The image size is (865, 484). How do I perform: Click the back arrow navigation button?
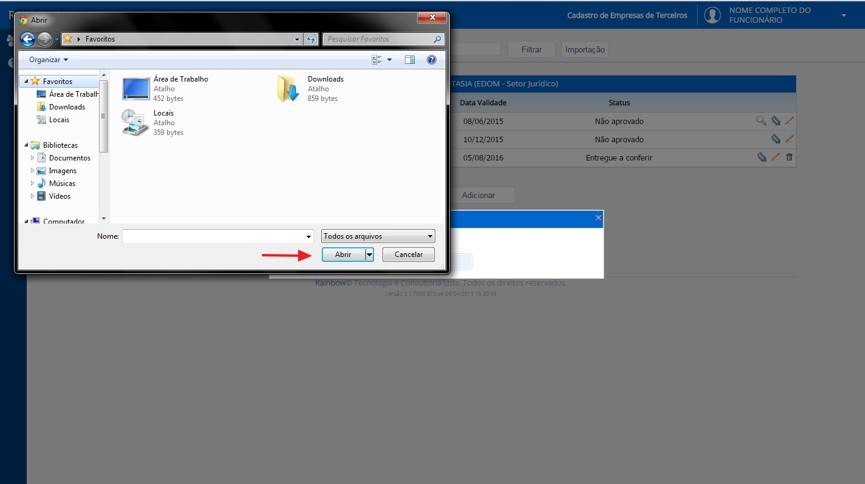point(27,39)
